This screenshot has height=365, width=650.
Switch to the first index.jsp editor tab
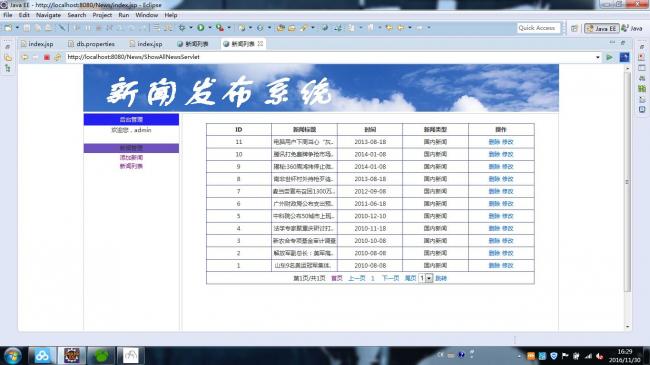click(x=37, y=44)
